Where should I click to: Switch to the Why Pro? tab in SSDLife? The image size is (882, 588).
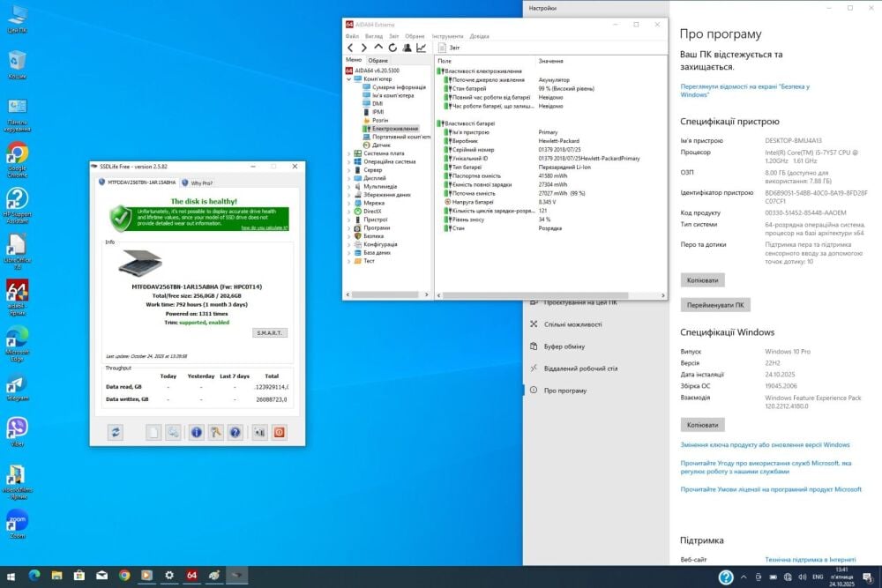(x=198, y=182)
